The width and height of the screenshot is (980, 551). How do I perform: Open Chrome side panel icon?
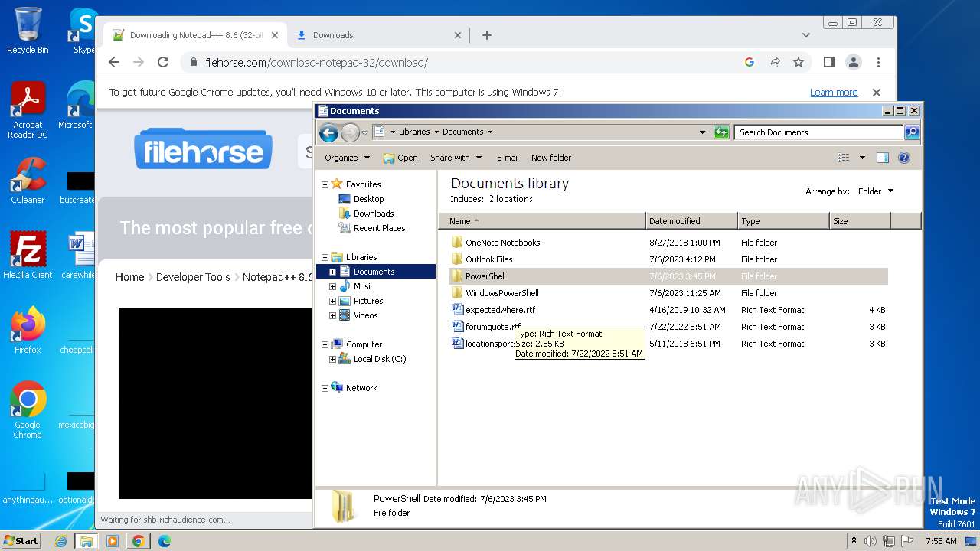[x=828, y=63]
